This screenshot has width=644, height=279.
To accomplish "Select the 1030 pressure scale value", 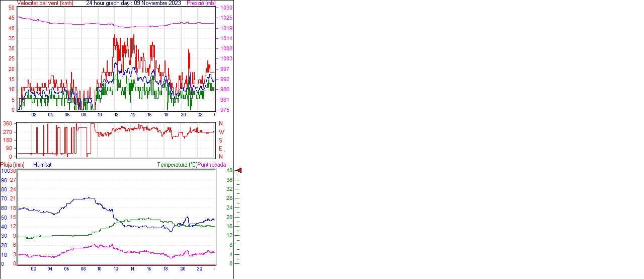I will (226, 8).
